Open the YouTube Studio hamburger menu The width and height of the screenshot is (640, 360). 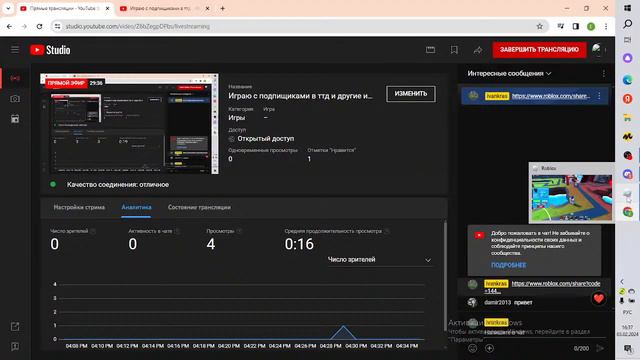tap(15, 50)
